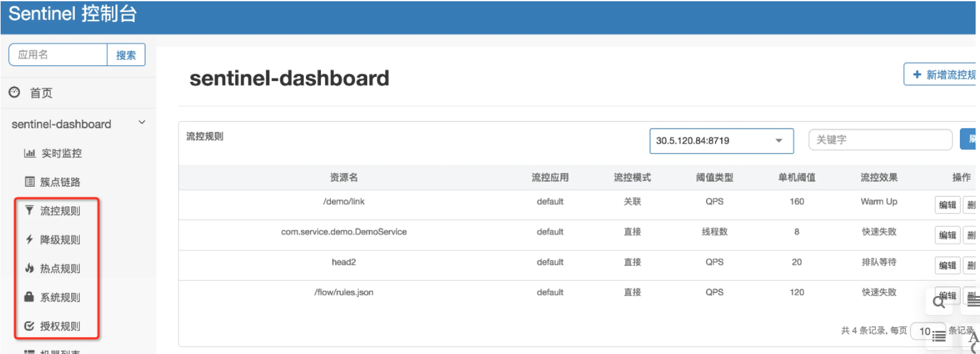Click 编辑 for com.service.demo.DemoService row
980x354 pixels.
(x=947, y=235)
